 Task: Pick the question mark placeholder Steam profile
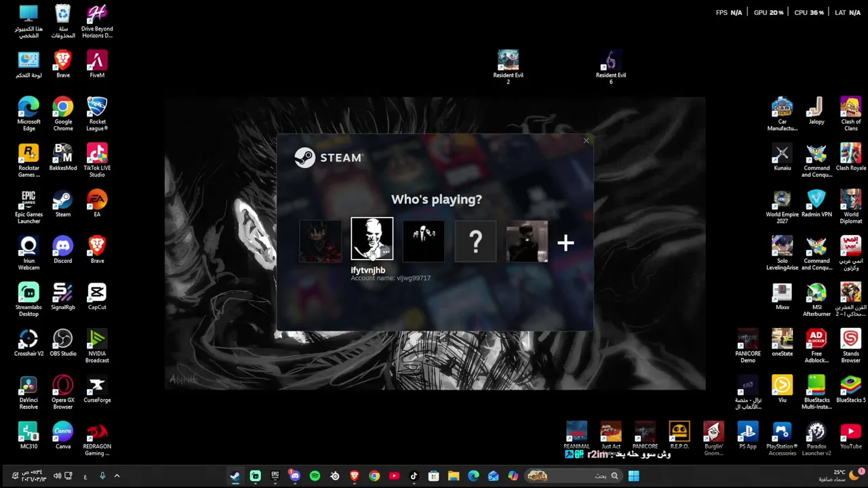[475, 241]
